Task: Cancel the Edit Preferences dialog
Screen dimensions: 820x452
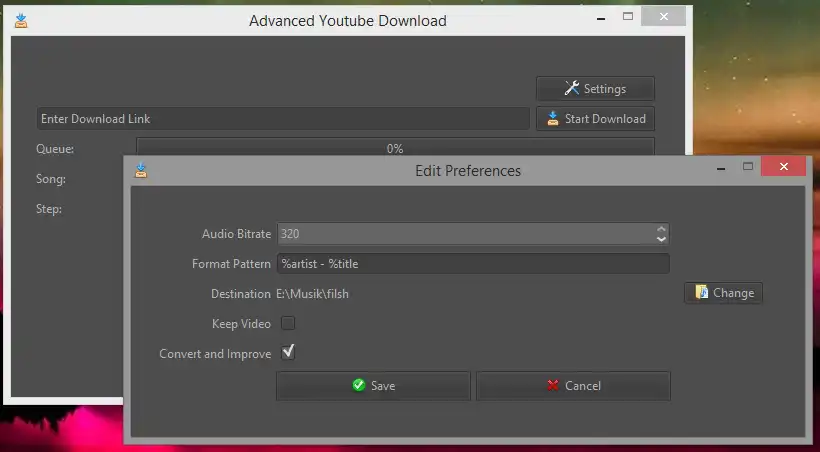Action: (x=573, y=386)
